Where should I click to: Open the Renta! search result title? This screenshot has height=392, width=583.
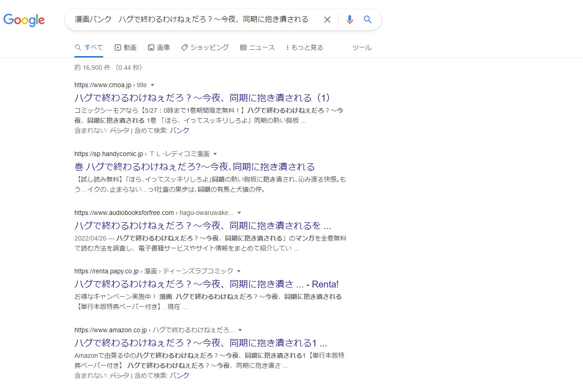tap(206, 284)
